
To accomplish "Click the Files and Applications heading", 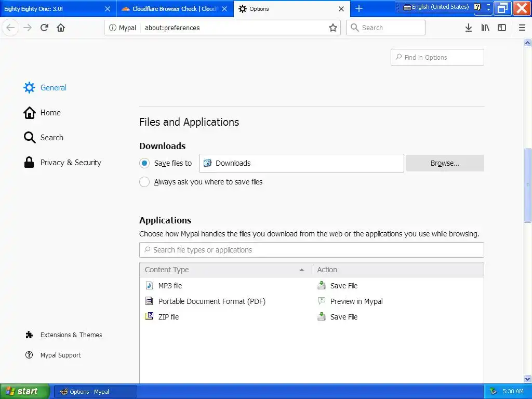I will (x=189, y=122).
